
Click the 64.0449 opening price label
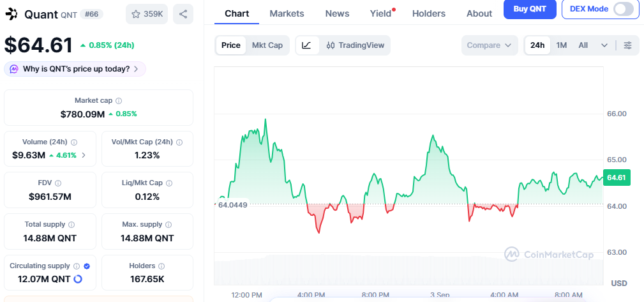[232, 204]
